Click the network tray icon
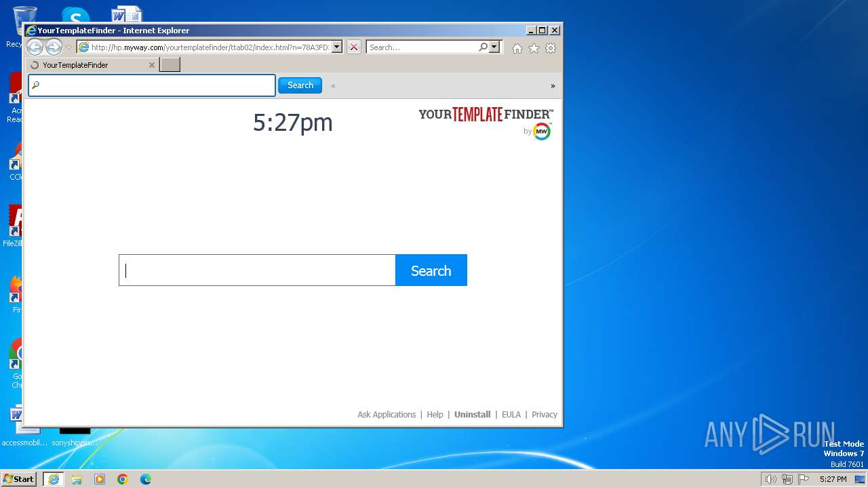Screen dimensions: 868x488 coord(787,479)
